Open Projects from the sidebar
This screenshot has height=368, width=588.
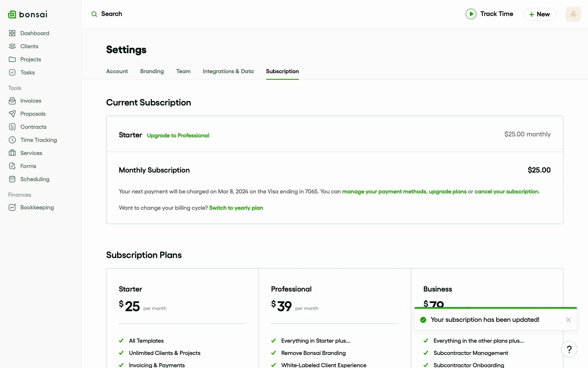point(31,59)
